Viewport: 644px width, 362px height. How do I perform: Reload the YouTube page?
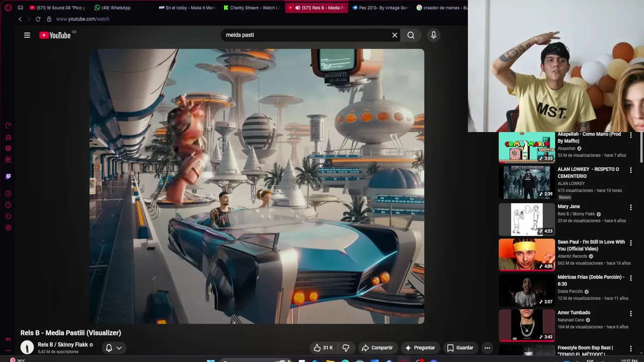[38, 19]
